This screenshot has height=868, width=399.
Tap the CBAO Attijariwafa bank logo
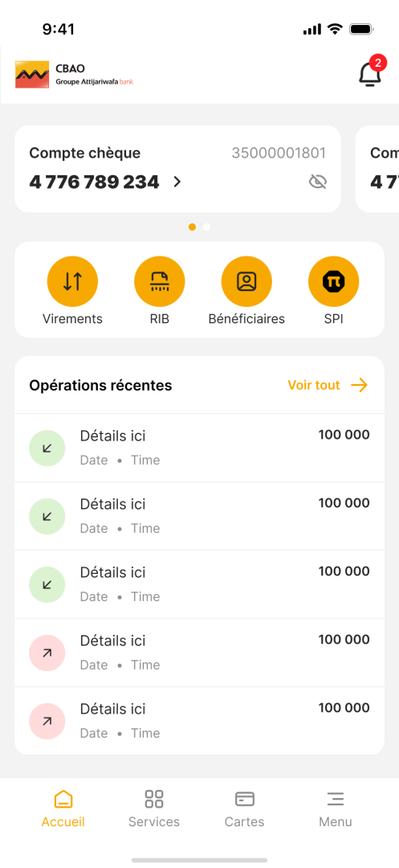click(x=74, y=75)
